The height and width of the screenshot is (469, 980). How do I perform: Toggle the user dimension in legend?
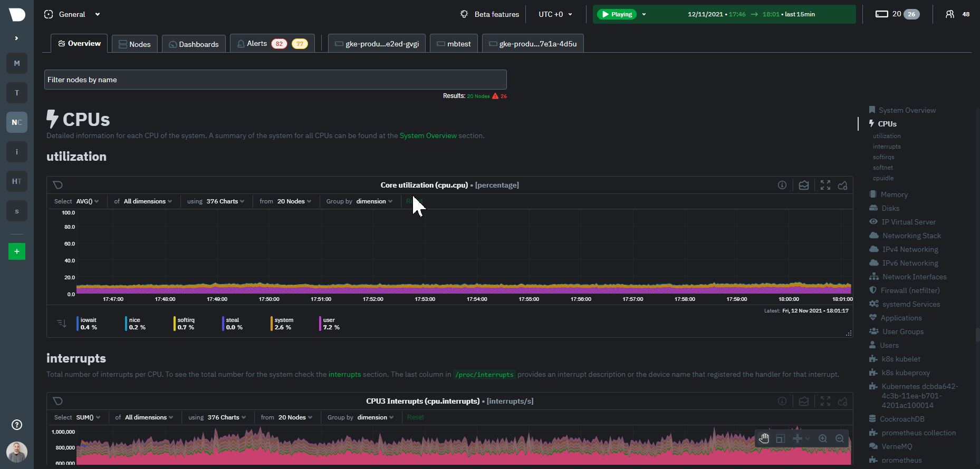331,324
